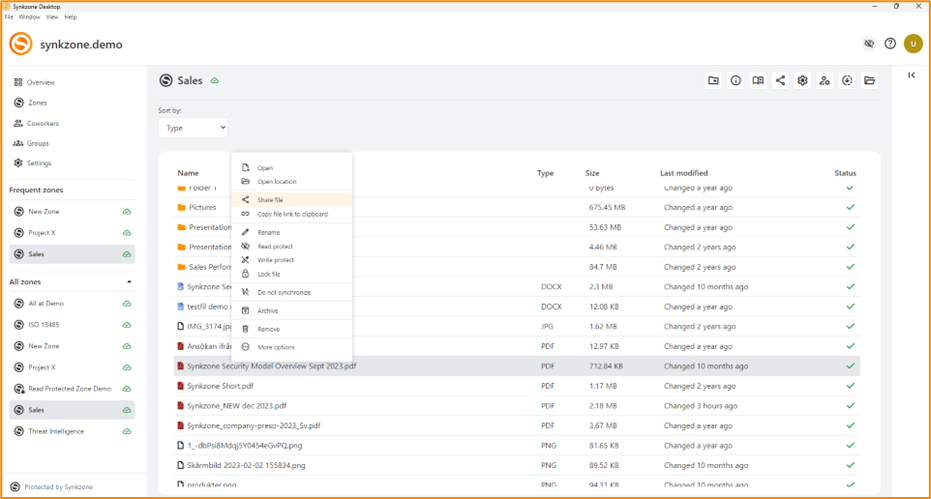Collapse the right side panel arrow

pos(912,75)
